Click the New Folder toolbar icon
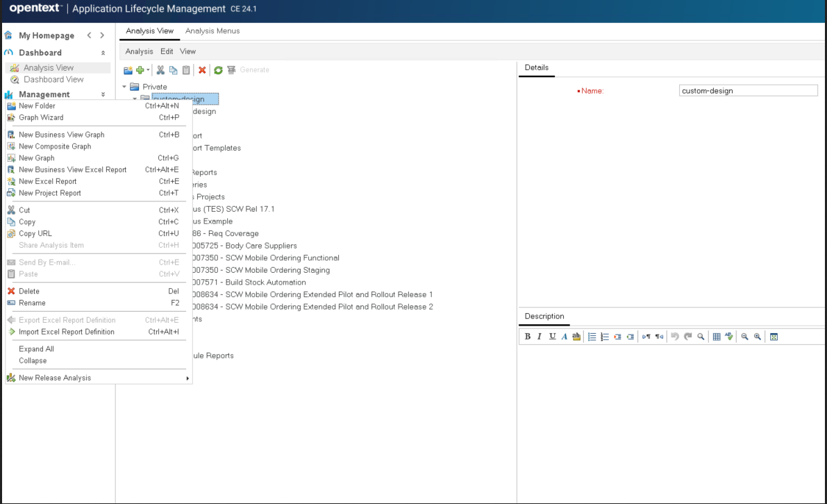 (128, 70)
